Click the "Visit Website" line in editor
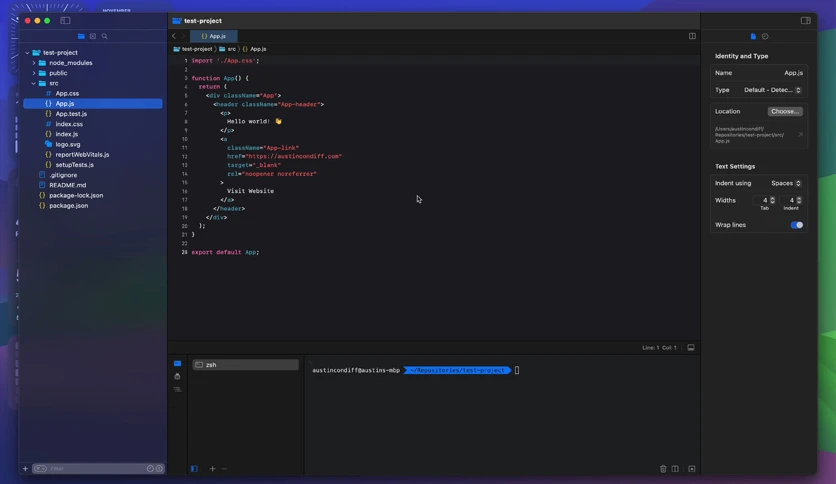 250,191
